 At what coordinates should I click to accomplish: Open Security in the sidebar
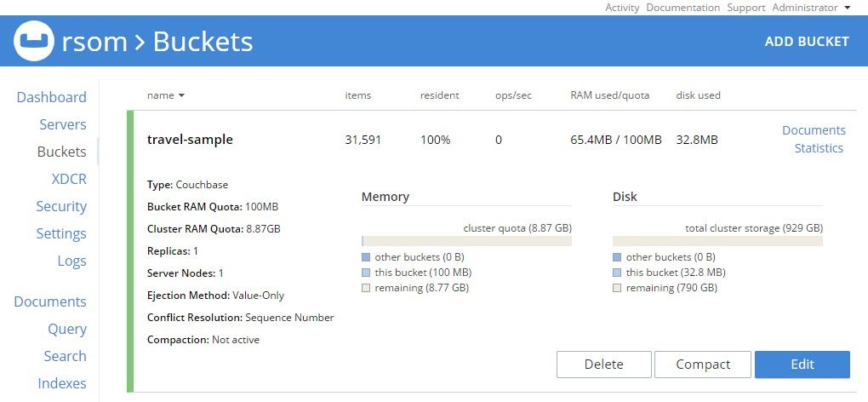[61, 207]
